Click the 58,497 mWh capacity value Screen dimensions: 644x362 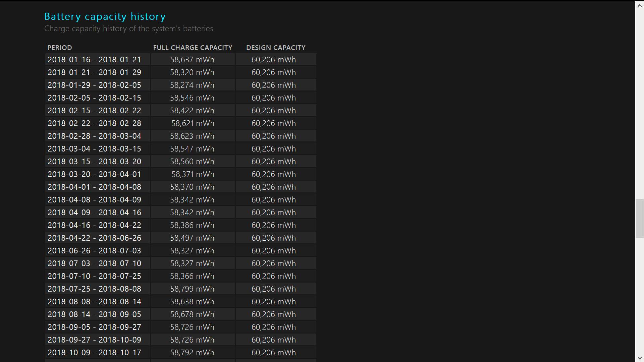tap(192, 238)
